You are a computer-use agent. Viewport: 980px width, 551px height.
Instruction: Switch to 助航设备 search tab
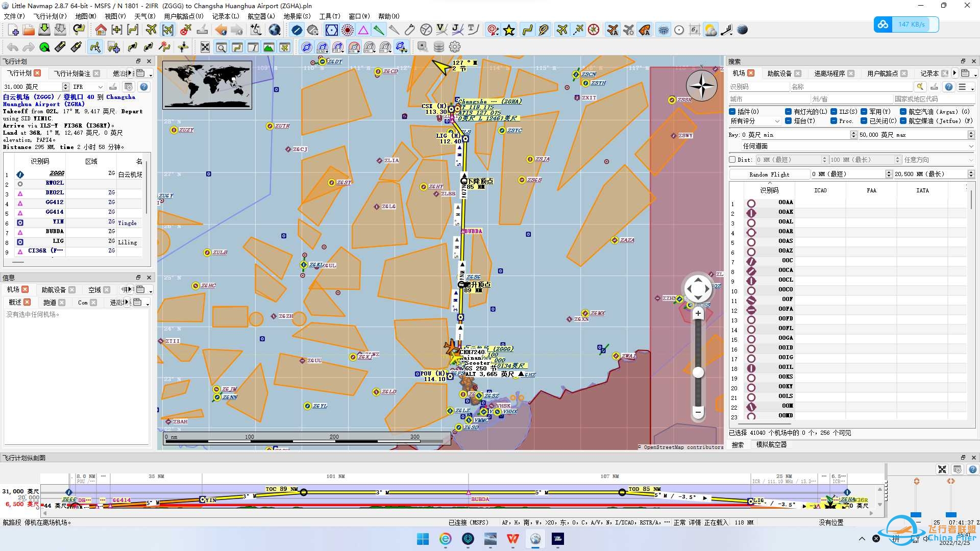tap(779, 73)
